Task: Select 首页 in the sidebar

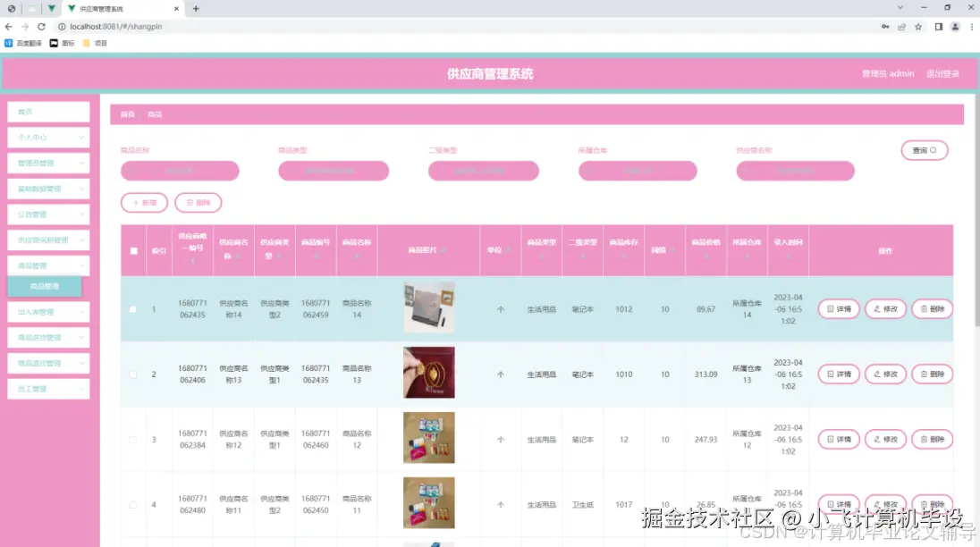Action: [47, 111]
